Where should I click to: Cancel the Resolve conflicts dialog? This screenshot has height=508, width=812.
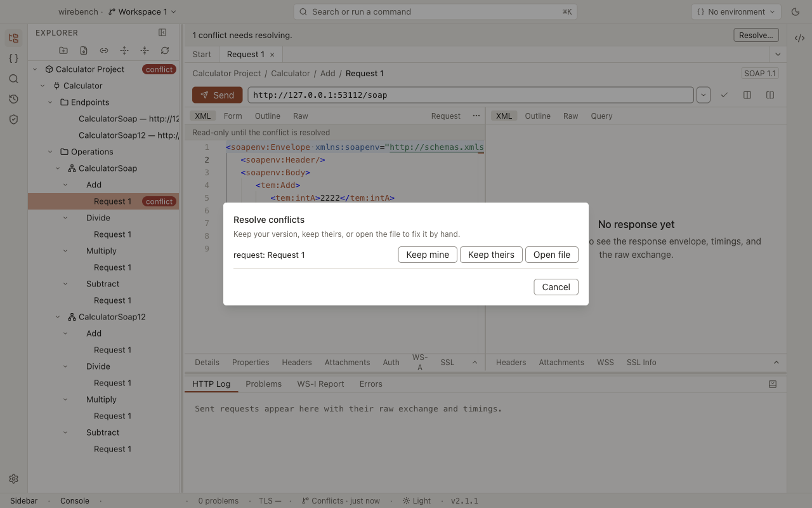click(x=556, y=287)
